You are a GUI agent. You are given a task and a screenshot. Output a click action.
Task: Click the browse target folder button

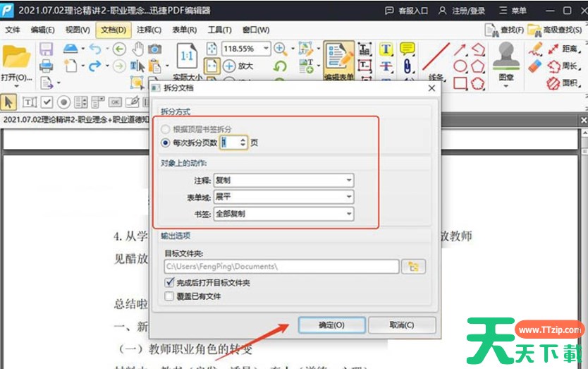[413, 267]
